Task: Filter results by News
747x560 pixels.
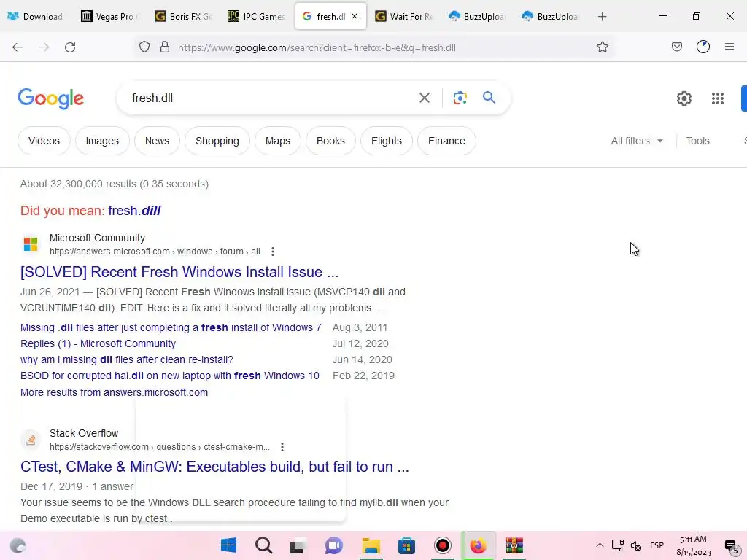Action: (x=157, y=141)
